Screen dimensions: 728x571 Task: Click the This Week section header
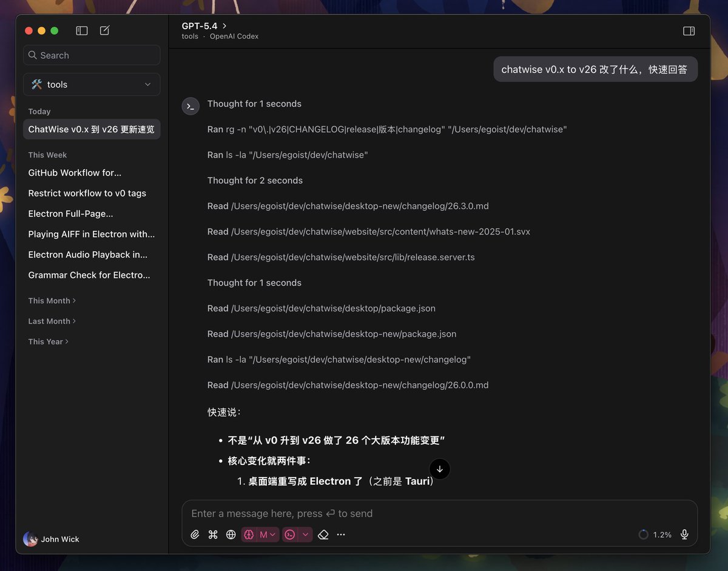(47, 155)
